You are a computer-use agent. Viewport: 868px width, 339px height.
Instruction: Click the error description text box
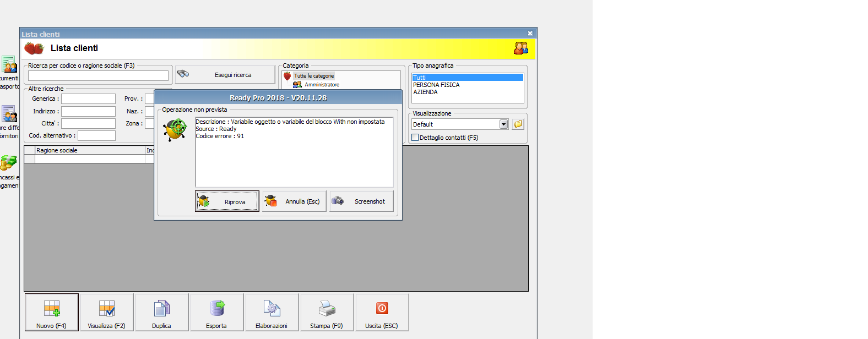tap(294, 152)
